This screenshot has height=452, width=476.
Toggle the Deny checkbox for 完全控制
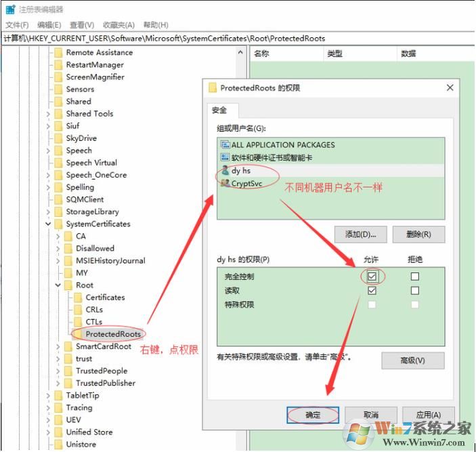pos(415,276)
